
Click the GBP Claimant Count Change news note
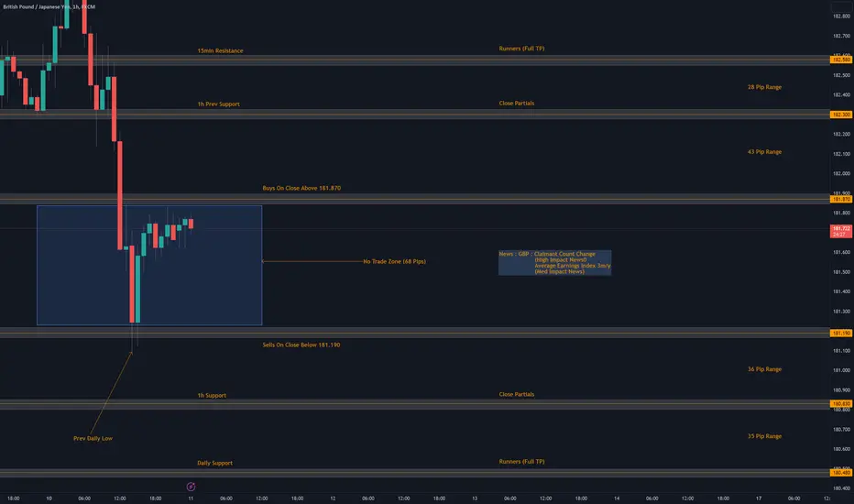[554, 263]
